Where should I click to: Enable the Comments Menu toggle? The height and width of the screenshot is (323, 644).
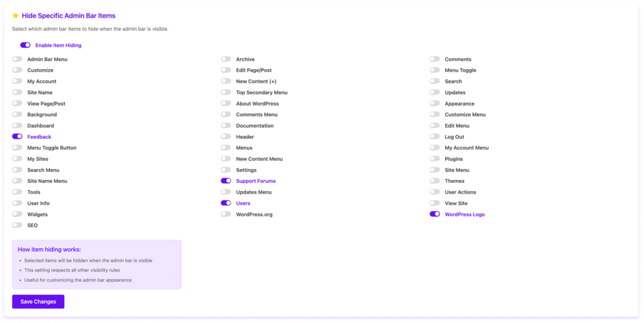226,114
